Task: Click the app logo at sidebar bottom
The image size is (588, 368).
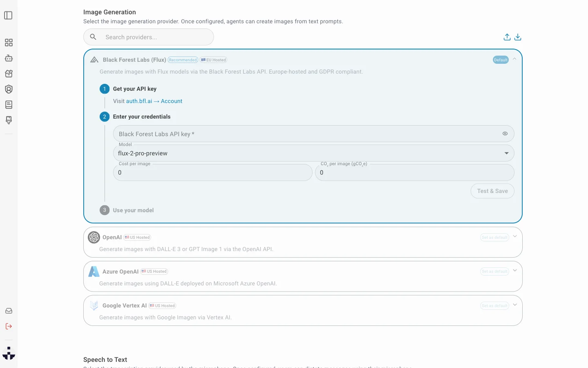Action: tap(9, 353)
